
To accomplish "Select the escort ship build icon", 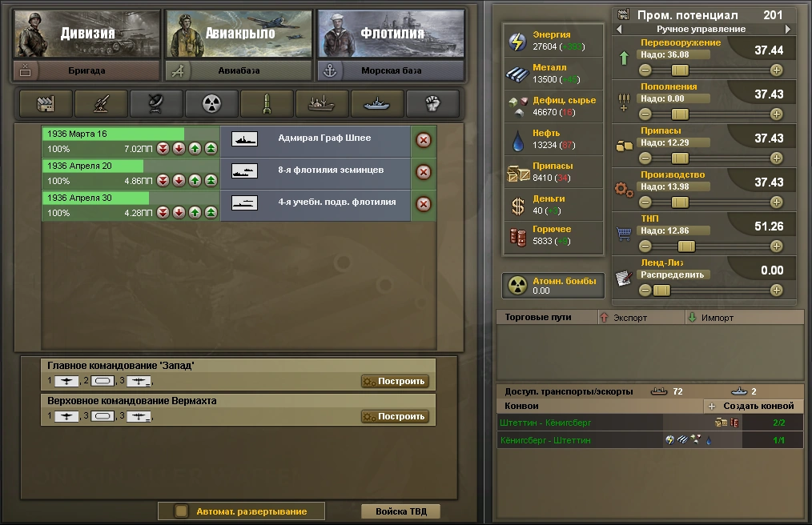I will [x=377, y=104].
